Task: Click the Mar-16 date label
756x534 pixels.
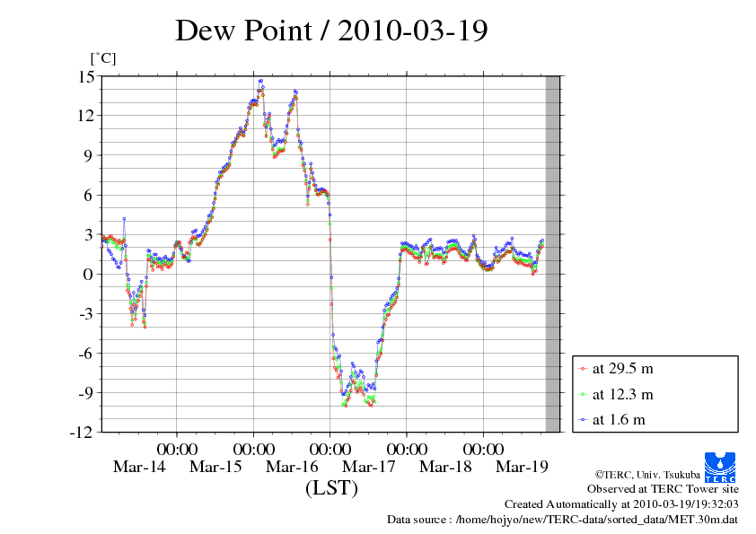Action: coord(293,467)
